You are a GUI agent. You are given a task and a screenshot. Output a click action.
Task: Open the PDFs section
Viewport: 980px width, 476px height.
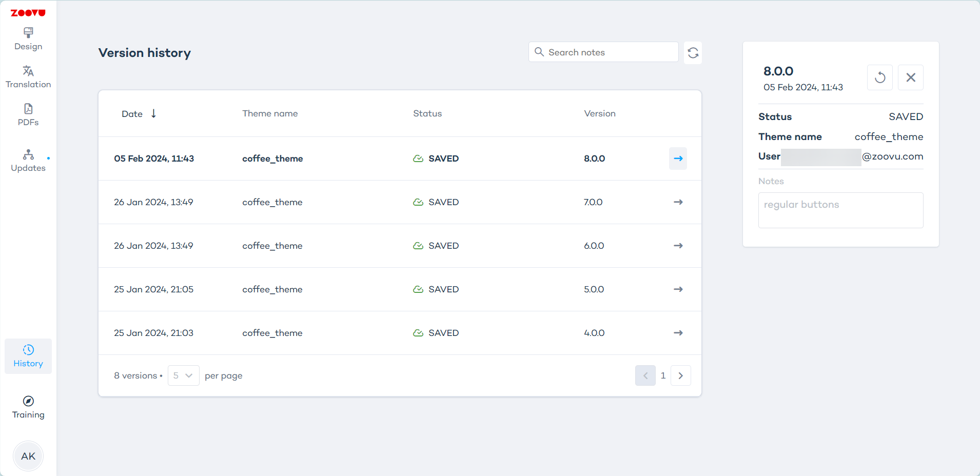pos(28,115)
